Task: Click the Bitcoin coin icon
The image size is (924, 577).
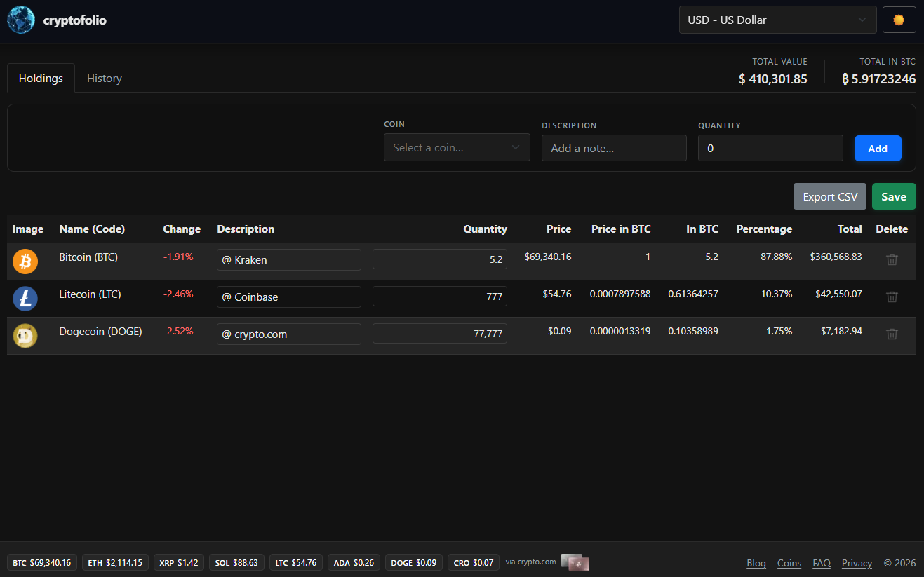Action: coord(25,261)
